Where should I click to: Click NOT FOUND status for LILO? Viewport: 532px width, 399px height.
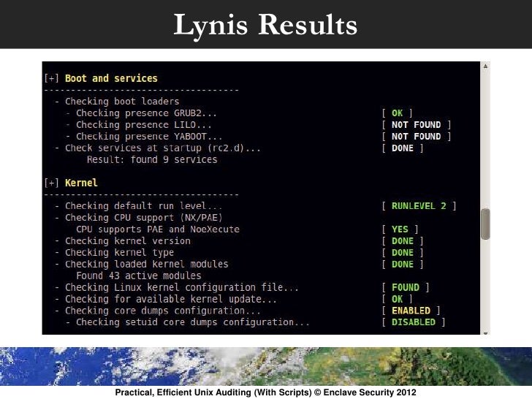coord(417,125)
